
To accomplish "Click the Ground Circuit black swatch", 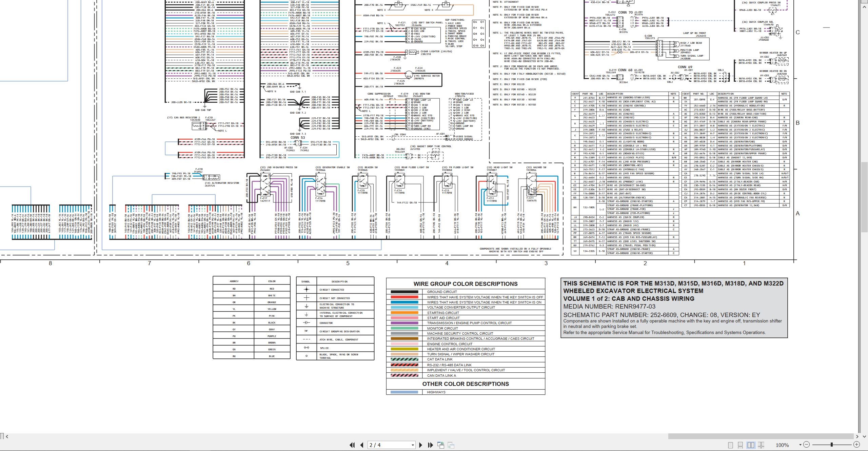I will pos(404,292).
